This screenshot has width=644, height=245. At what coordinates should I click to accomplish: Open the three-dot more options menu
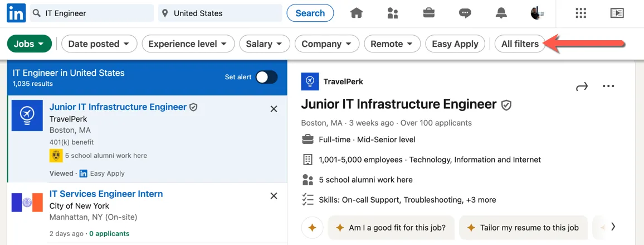608,86
